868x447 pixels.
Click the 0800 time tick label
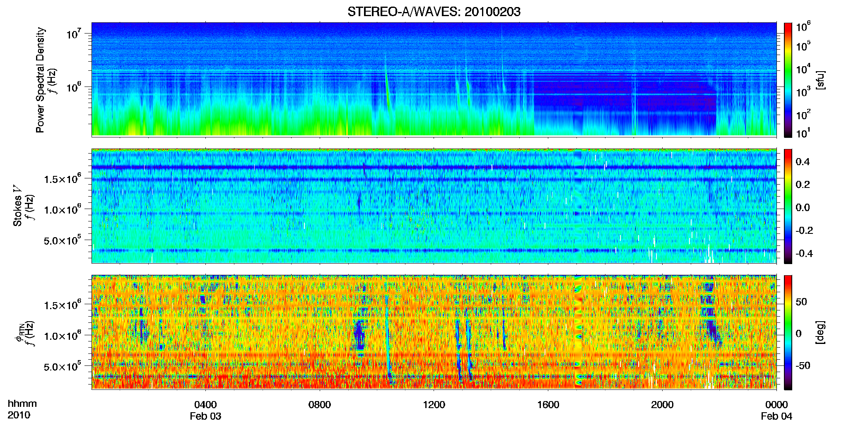(x=319, y=405)
